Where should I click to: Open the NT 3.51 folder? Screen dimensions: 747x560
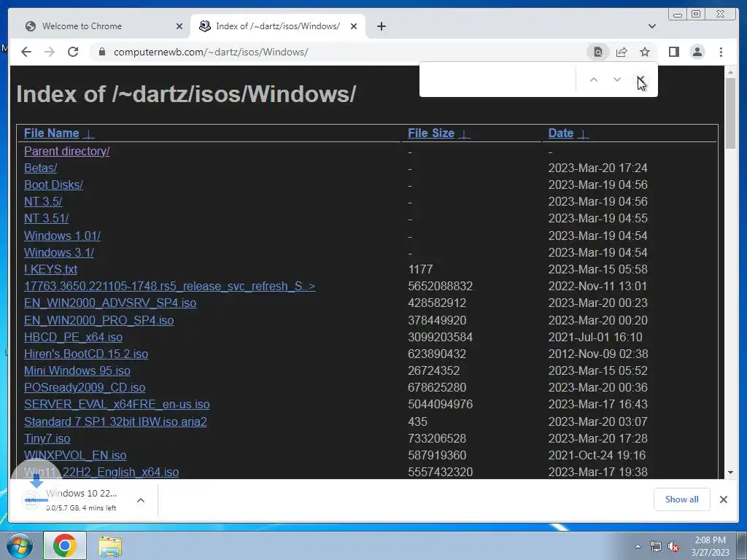(46, 219)
